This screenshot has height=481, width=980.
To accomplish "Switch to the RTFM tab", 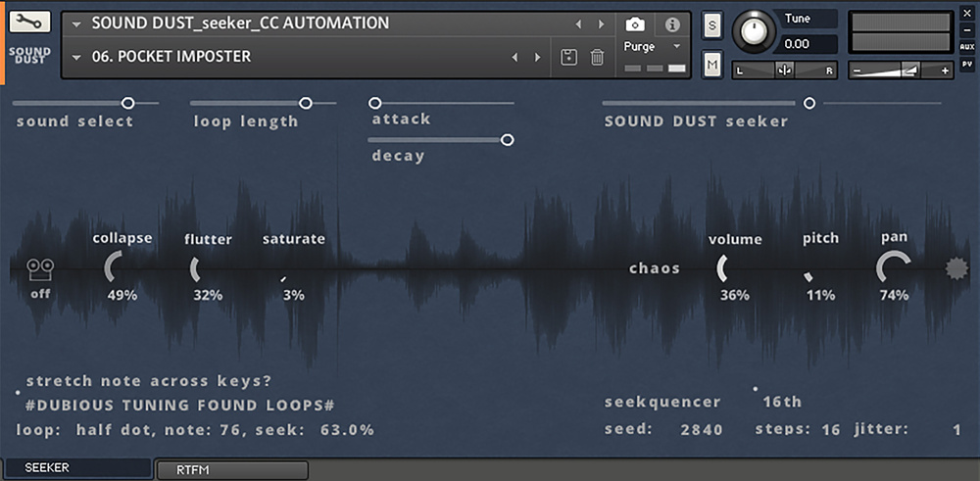I will click(x=231, y=470).
